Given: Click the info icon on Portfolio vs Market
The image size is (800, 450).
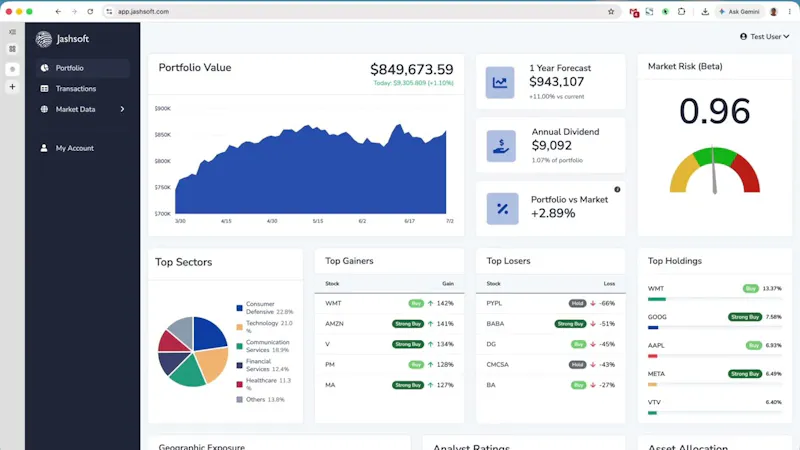Looking at the screenshot, I should 617,189.
